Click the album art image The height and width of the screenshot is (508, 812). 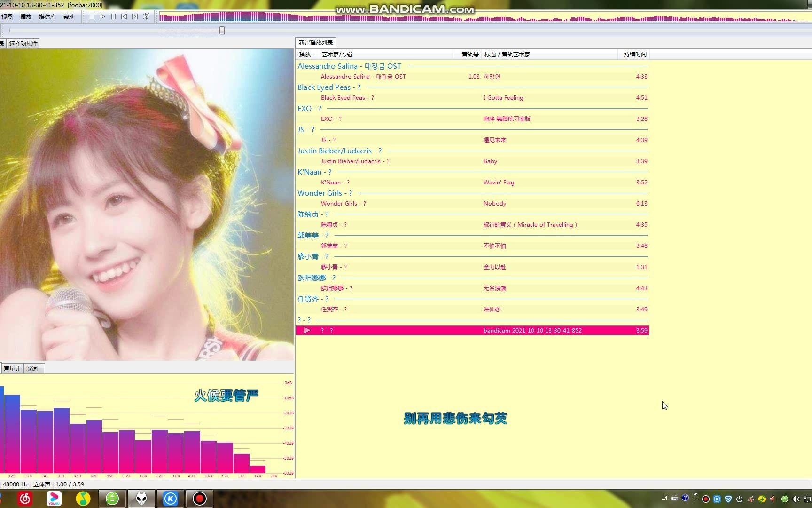point(147,205)
